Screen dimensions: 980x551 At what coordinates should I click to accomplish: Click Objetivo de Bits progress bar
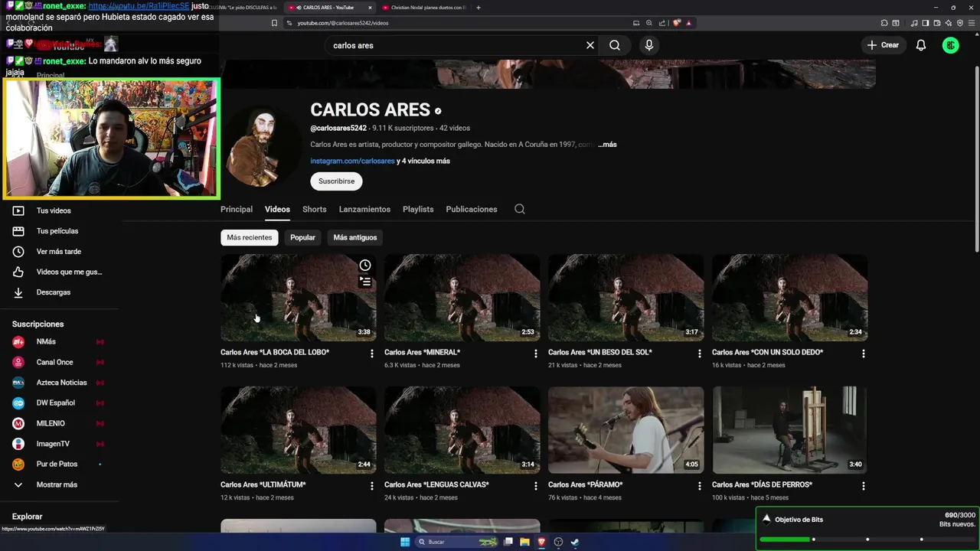[x=868, y=539]
